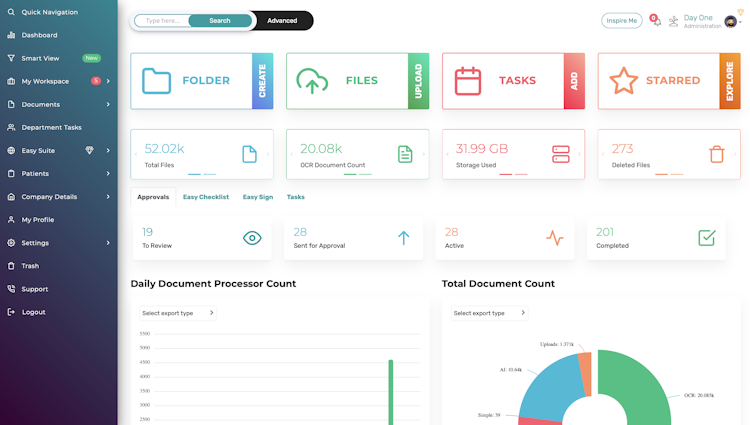Click the Settings gear icon
This screenshot has height=425, width=750.
11,243
